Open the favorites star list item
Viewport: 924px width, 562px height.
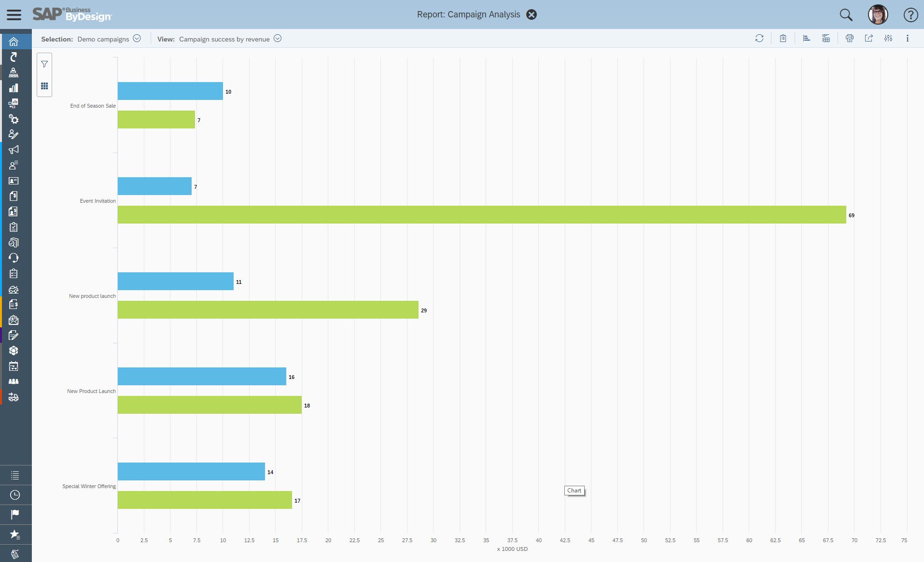point(15,534)
